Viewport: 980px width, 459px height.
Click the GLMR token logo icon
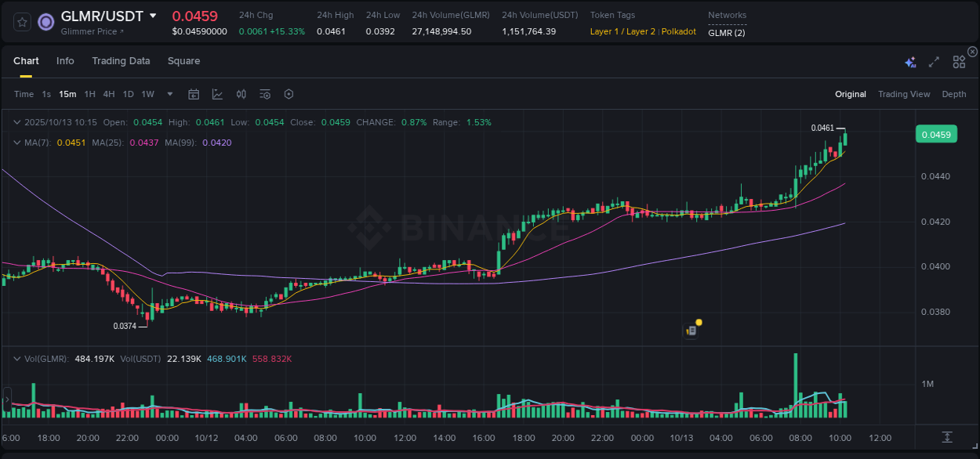click(x=46, y=21)
